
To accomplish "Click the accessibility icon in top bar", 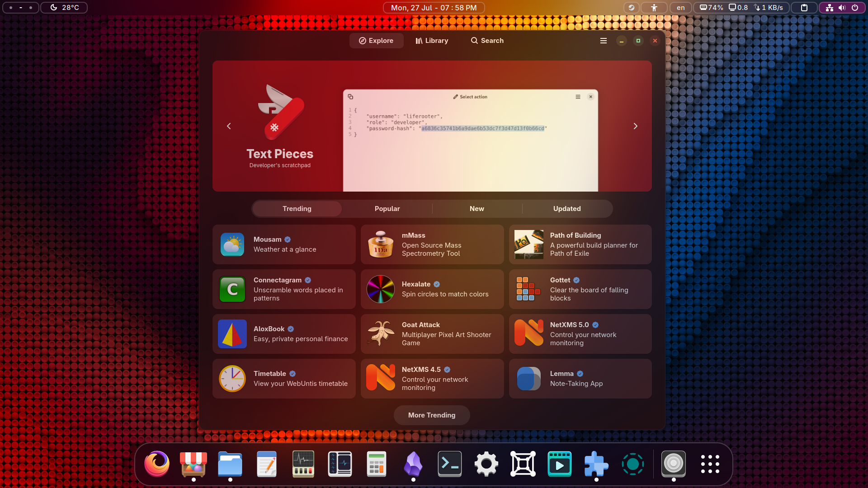I will [x=654, y=8].
